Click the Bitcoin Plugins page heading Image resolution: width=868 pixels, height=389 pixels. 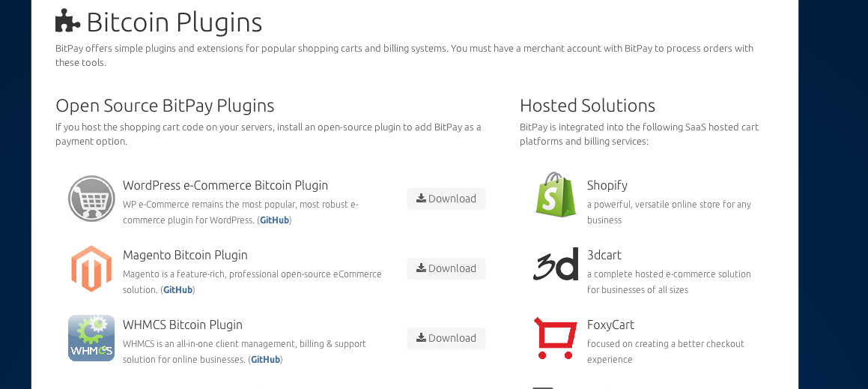(x=174, y=22)
